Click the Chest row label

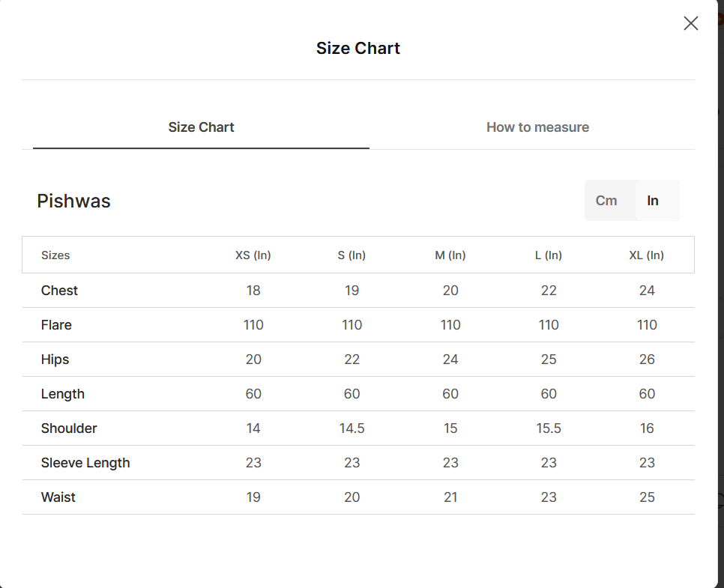point(59,291)
